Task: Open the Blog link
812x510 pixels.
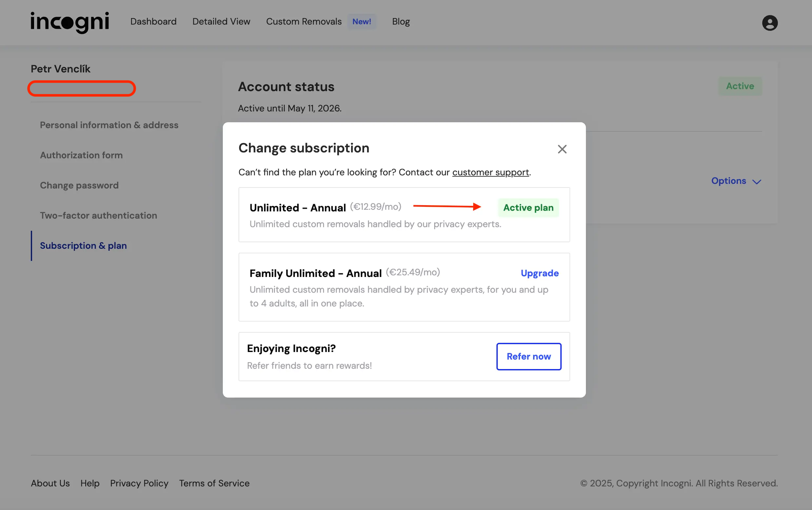Action: [x=401, y=22]
